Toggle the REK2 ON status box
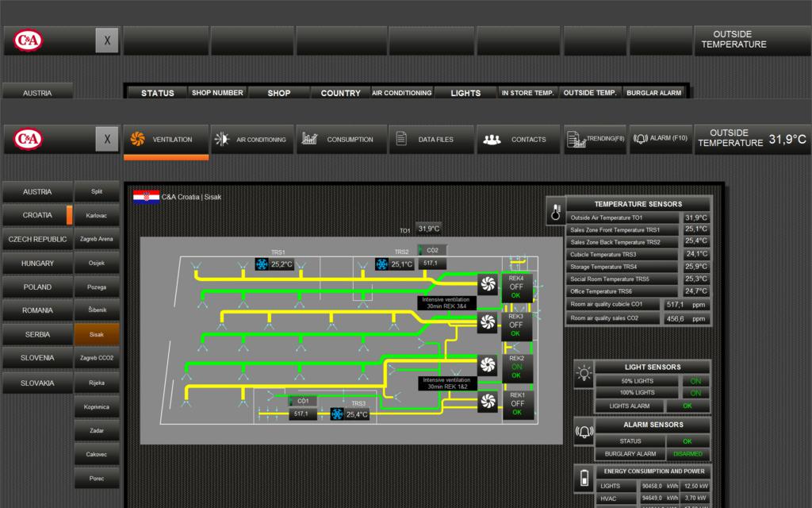The height and width of the screenshot is (508, 812). (516, 367)
